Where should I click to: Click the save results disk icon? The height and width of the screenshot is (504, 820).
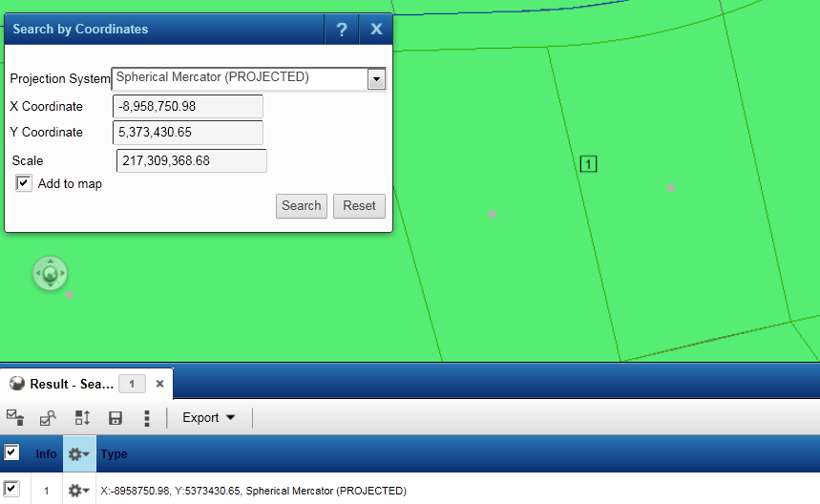(x=116, y=418)
